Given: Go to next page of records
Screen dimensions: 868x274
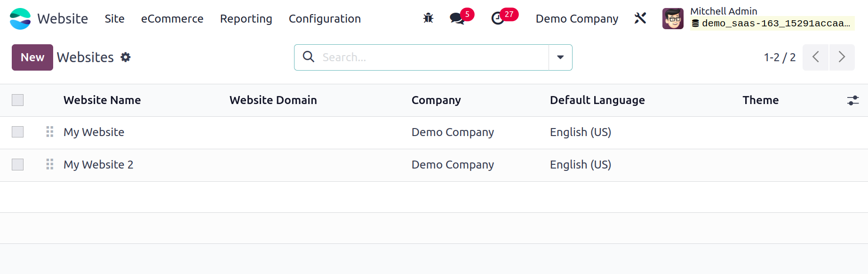Looking at the screenshot, I should (x=842, y=57).
